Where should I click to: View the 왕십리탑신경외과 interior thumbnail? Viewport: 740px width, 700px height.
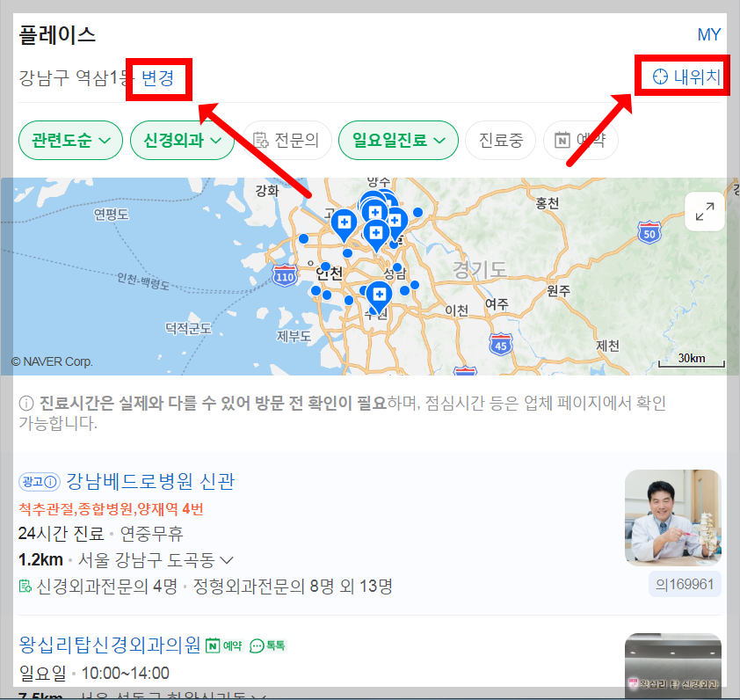673,667
